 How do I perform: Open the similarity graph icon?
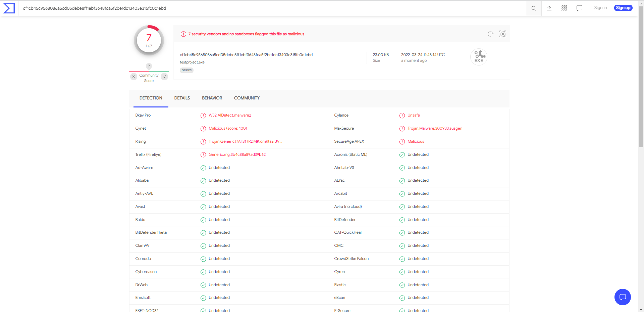(x=503, y=34)
